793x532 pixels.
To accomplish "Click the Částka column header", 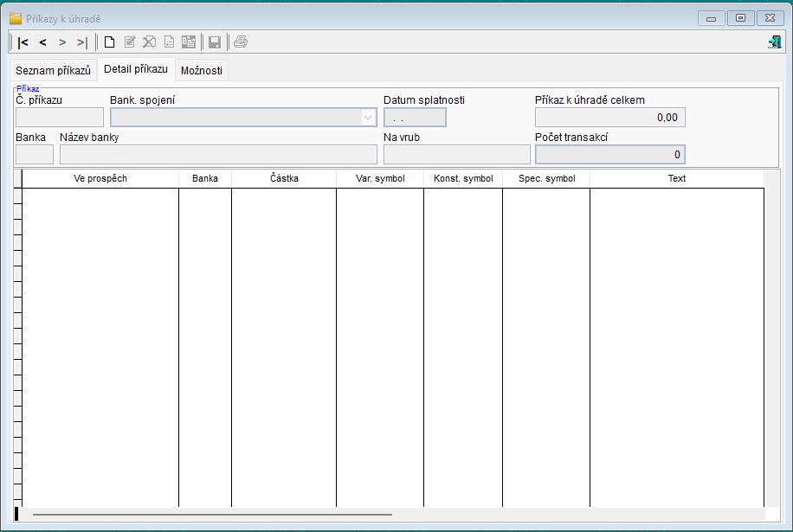I will (284, 178).
